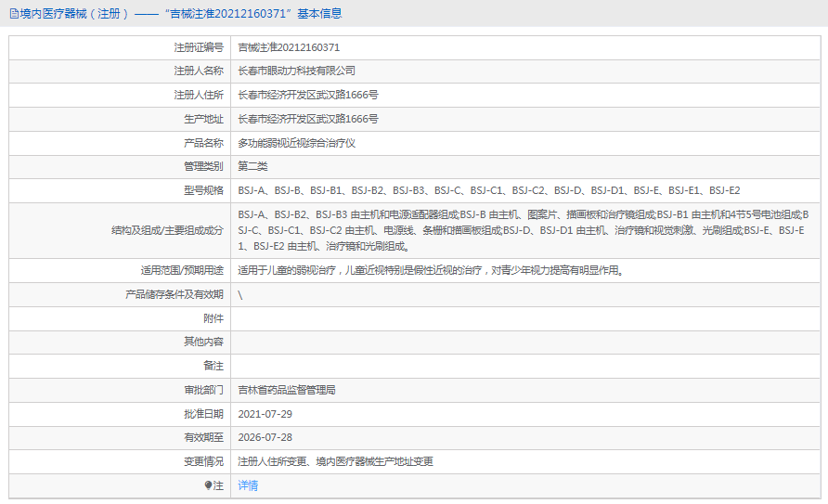This screenshot has width=828, height=504.
Task: Click the 附件 label
Action: tap(213, 318)
